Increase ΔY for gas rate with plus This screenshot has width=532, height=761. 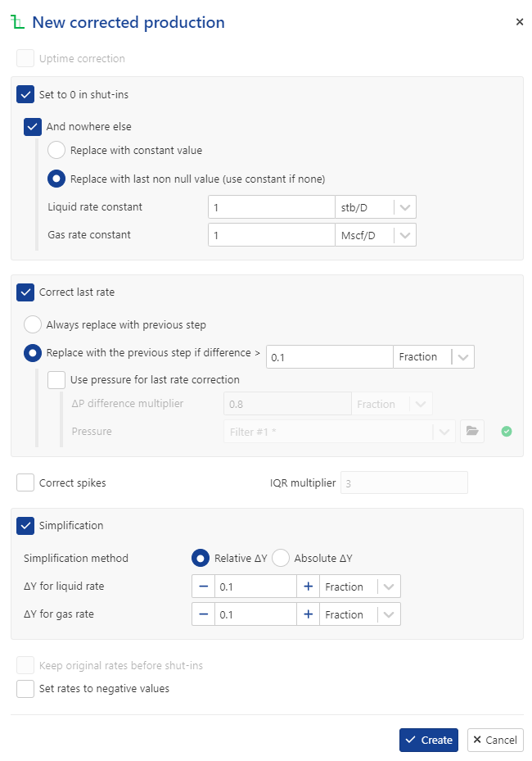(308, 614)
